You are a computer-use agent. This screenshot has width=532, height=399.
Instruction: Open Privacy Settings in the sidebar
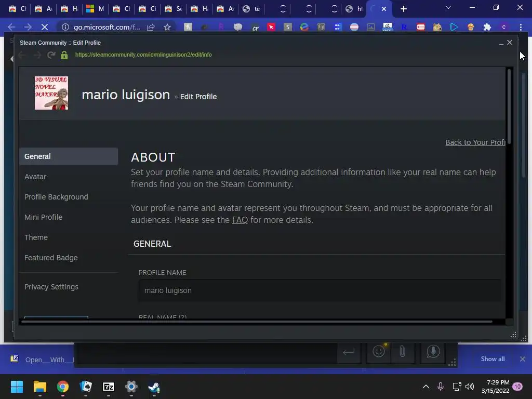point(51,287)
